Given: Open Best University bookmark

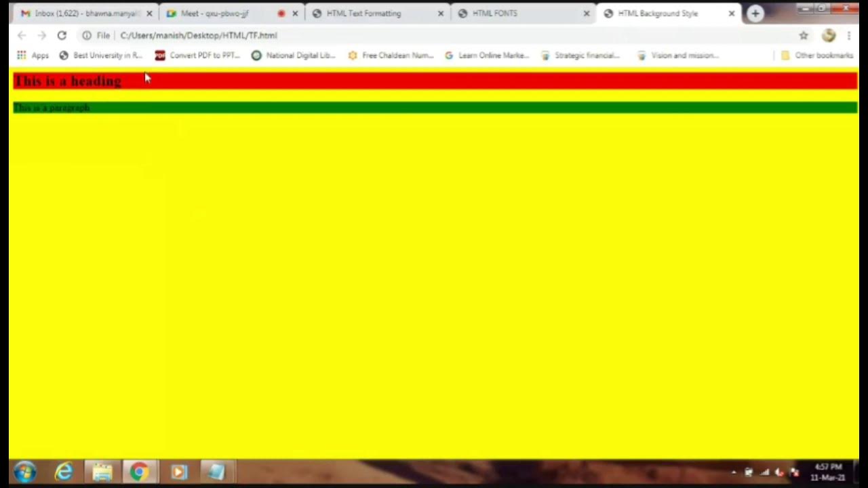Looking at the screenshot, I should pos(101,56).
